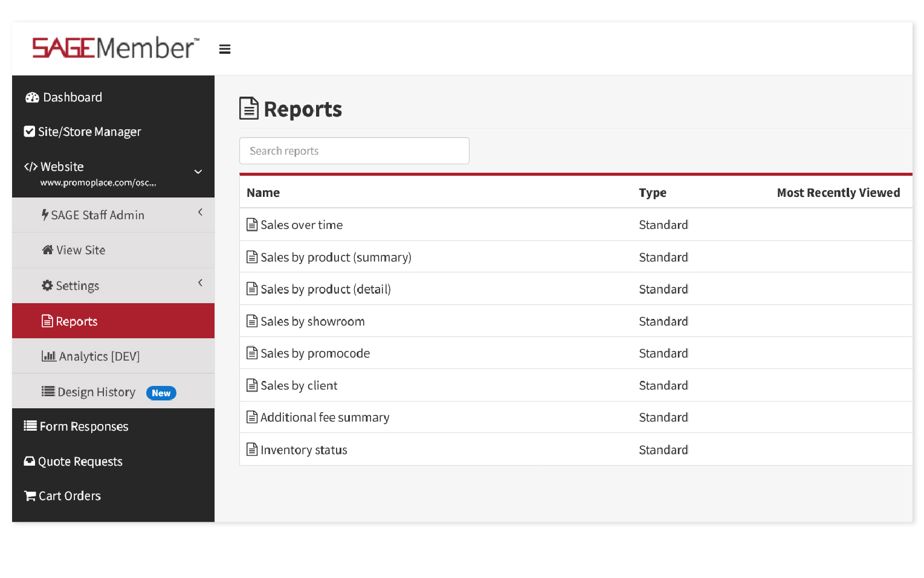Open the Inventory status report

coord(303,450)
